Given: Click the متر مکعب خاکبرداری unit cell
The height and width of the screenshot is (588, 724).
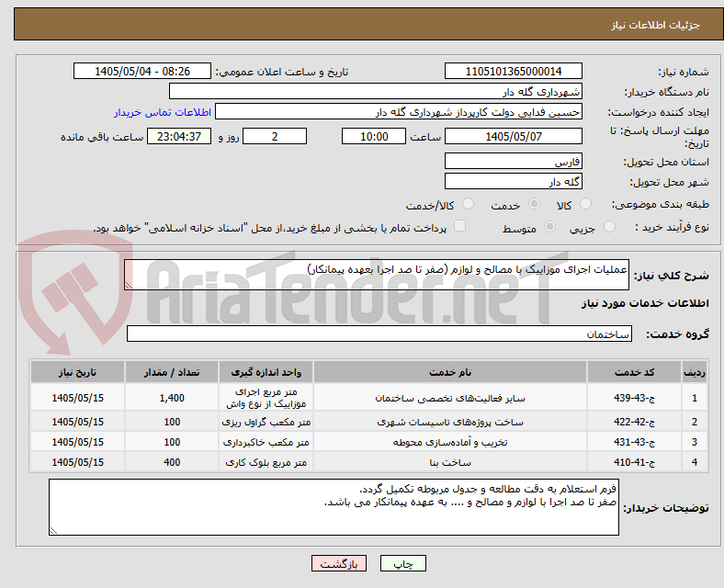Looking at the screenshot, I should click(x=266, y=442).
